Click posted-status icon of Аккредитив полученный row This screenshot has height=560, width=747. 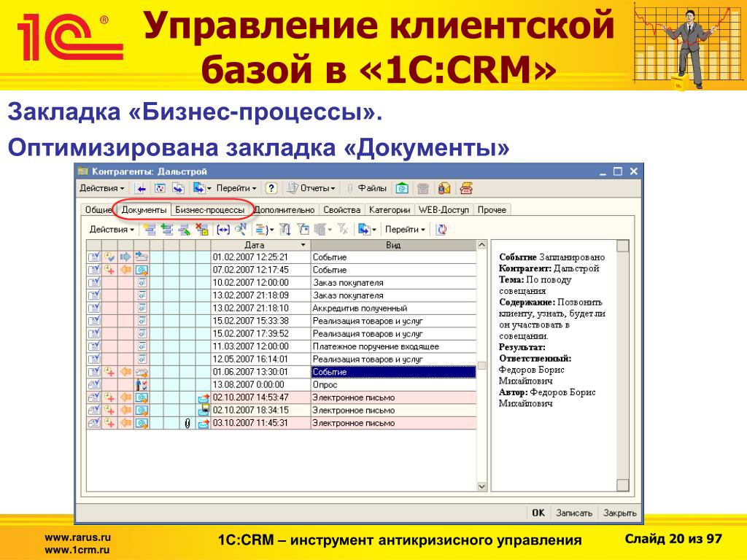point(94,308)
